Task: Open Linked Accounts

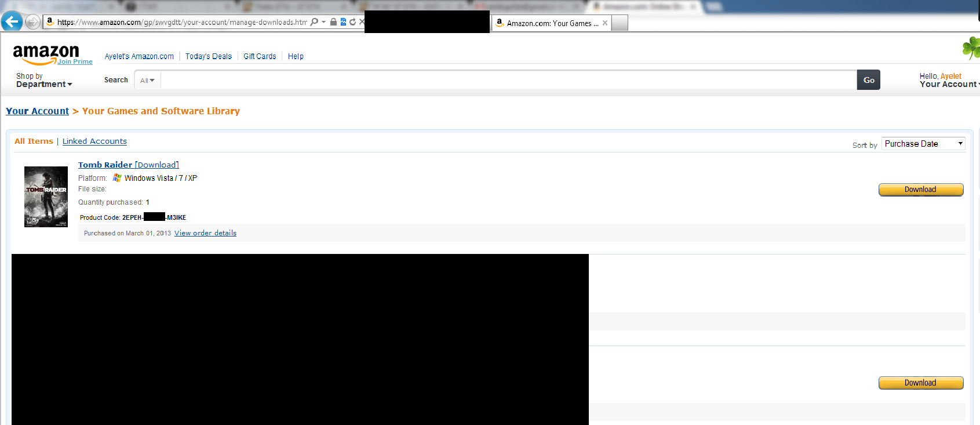Action: point(94,141)
